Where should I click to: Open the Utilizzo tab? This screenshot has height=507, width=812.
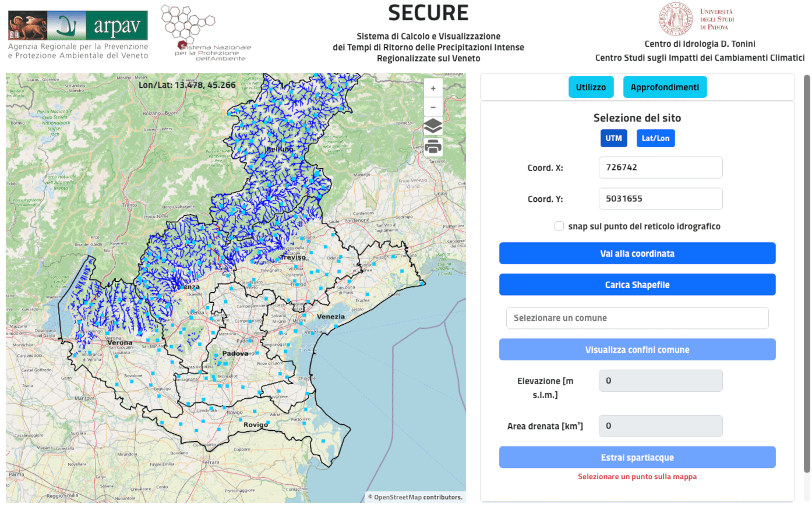(591, 87)
